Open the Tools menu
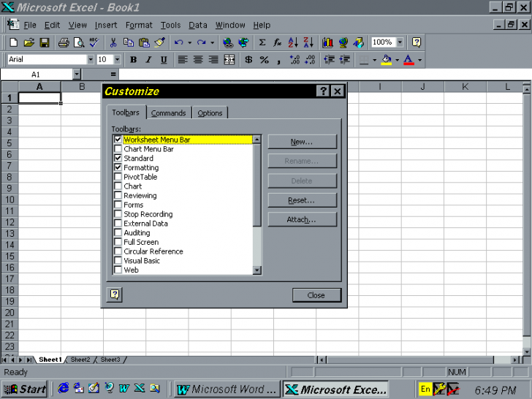This screenshot has width=532, height=399. [170, 25]
